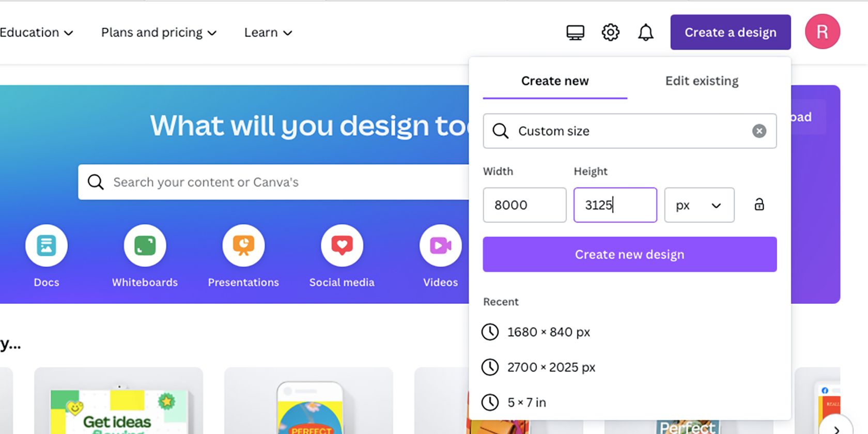Screen dimensions: 868x434
Task: Open the Get ideas flowing template thumbnail
Action: pos(118,401)
